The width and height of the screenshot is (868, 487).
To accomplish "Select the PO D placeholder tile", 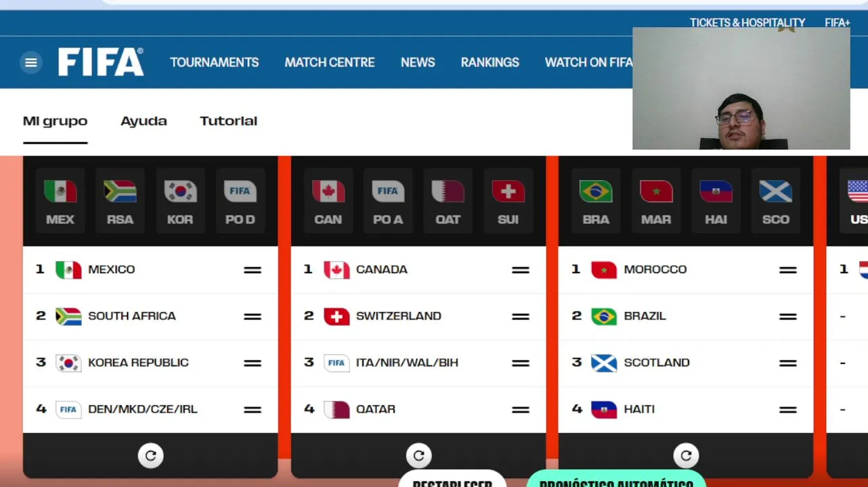I will tap(240, 202).
